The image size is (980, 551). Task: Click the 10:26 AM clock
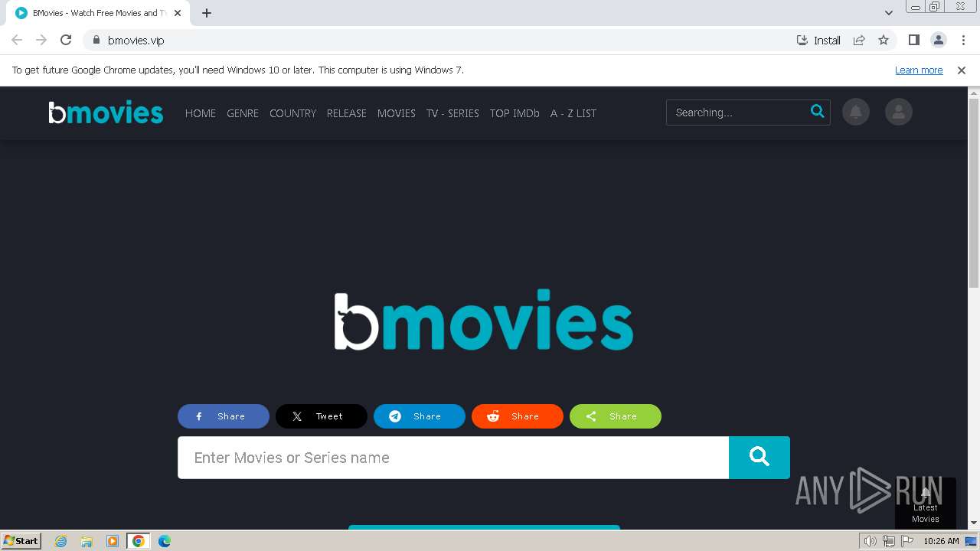point(941,541)
